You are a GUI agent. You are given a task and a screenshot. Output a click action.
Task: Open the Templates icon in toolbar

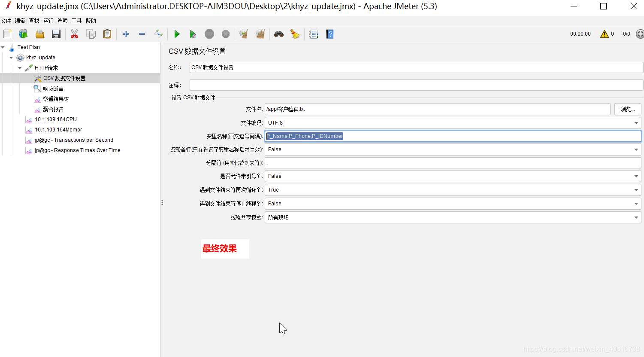pyautogui.click(x=23, y=34)
